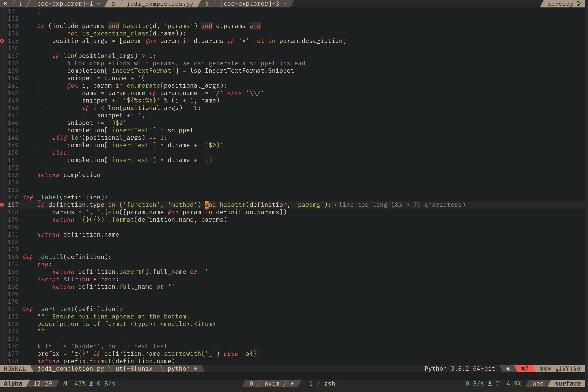Click the 88% scroll position indicator
This screenshot has height=392, width=588.
[545, 368]
